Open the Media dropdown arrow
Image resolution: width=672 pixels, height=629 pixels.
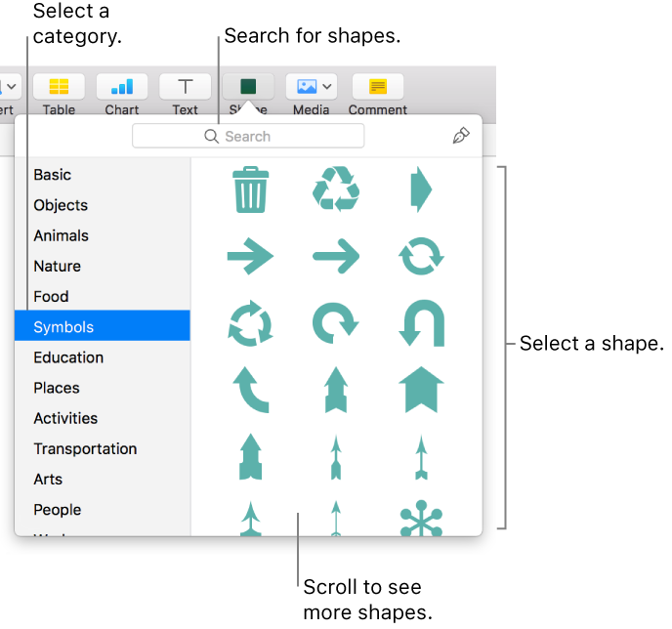(327, 87)
